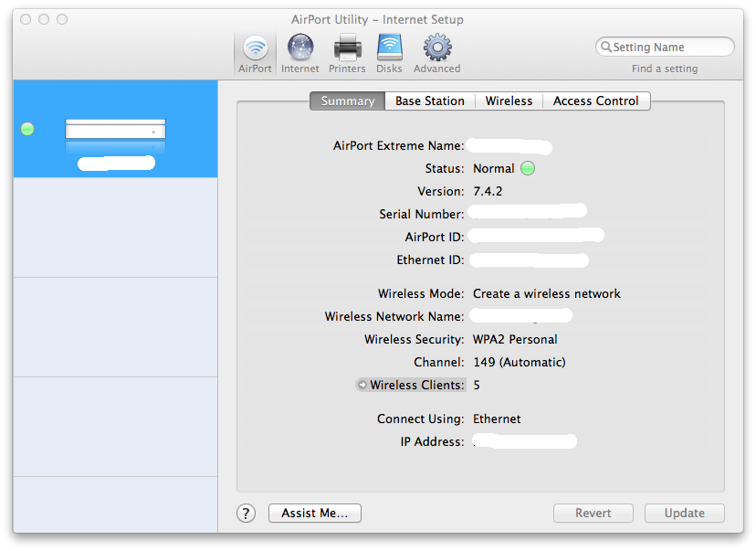Click the Status Normal text
The width and height of the screenshot is (756, 551).
coord(494,168)
